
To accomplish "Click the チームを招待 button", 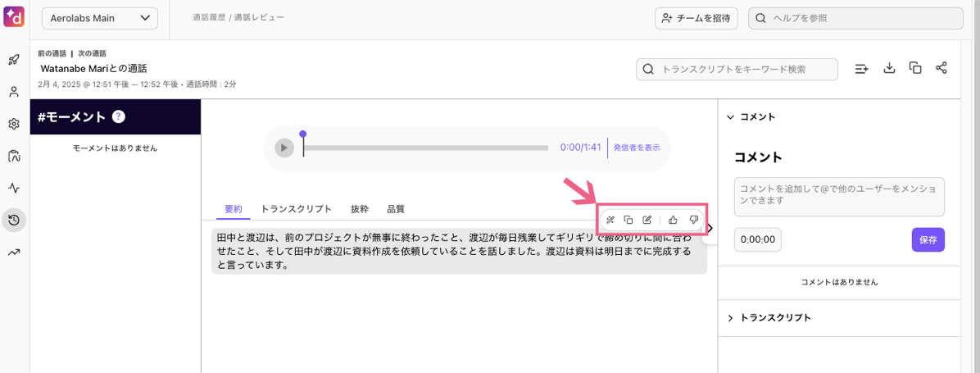I will [x=696, y=18].
